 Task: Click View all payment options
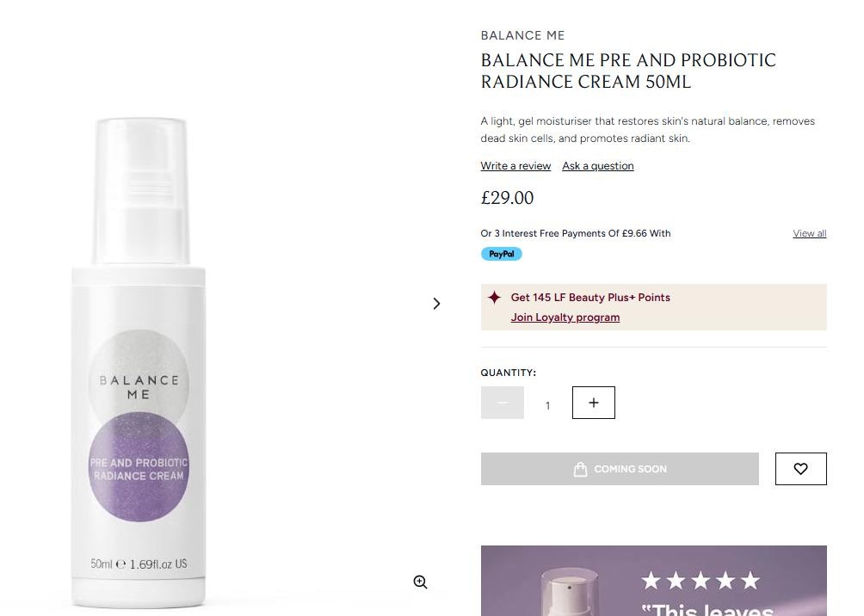coord(809,233)
